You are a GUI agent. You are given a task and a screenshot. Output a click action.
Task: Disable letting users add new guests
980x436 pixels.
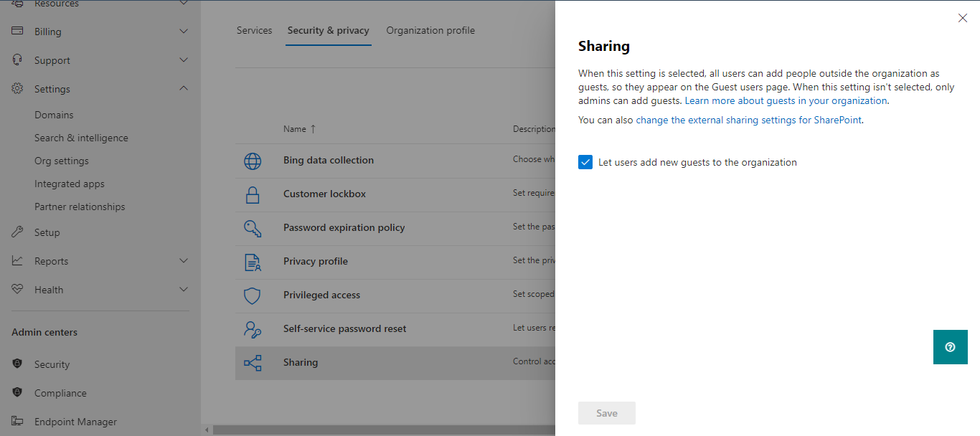(x=585, y=162)
